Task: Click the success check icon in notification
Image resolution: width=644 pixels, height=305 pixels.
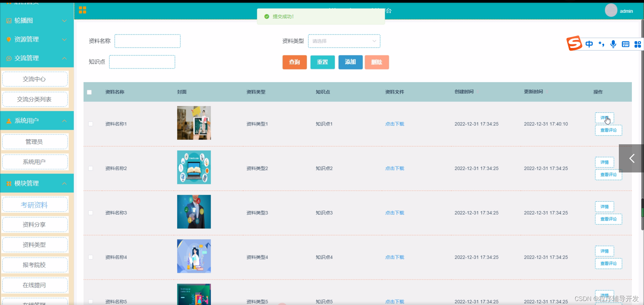Action: click(267, 16)
